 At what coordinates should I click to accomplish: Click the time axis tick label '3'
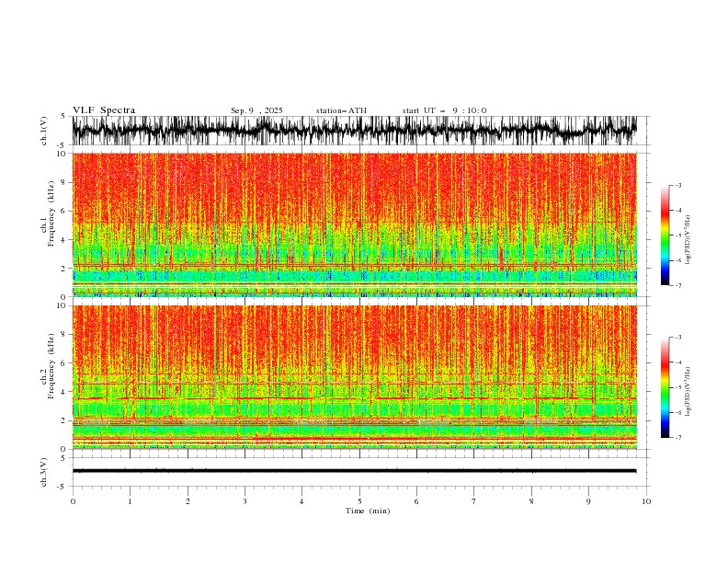tap(245, 501)
